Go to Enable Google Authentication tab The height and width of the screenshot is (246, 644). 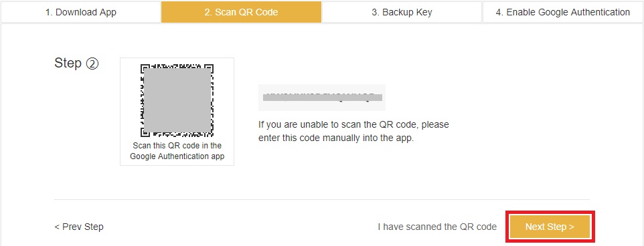[563, 12]
